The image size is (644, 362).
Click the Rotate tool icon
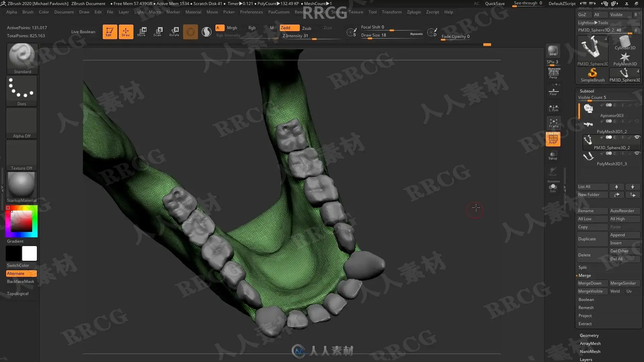coord(174,32)
